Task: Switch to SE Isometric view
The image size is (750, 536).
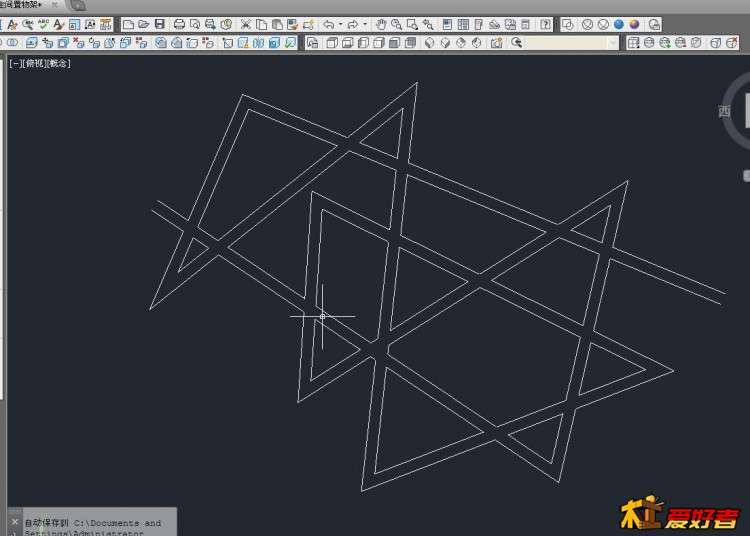Action: (445, 43)
